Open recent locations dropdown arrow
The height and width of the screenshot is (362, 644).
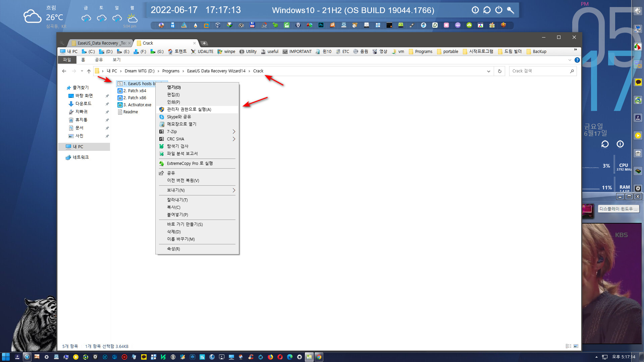(x=82, y=71)
